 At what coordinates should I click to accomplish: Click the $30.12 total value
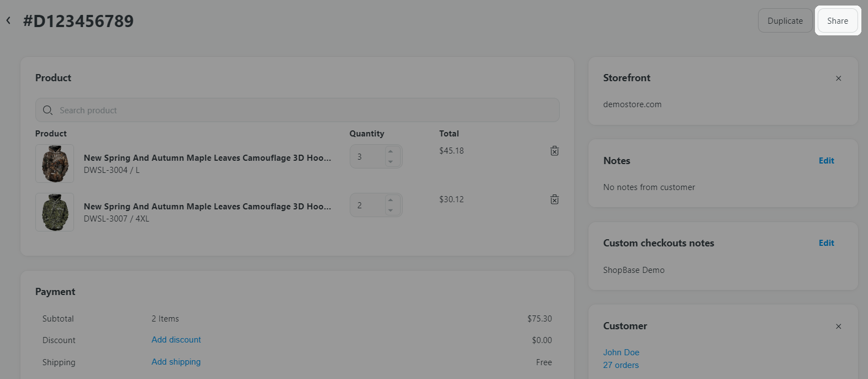click(451, 199)
